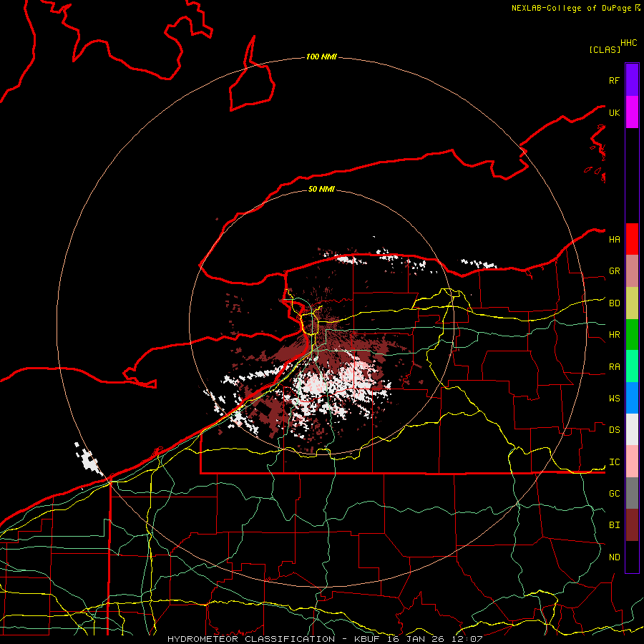Select the GR legend color block
Image resolution: width=644 pixels, height=644 pixels.
coord(632,271)
